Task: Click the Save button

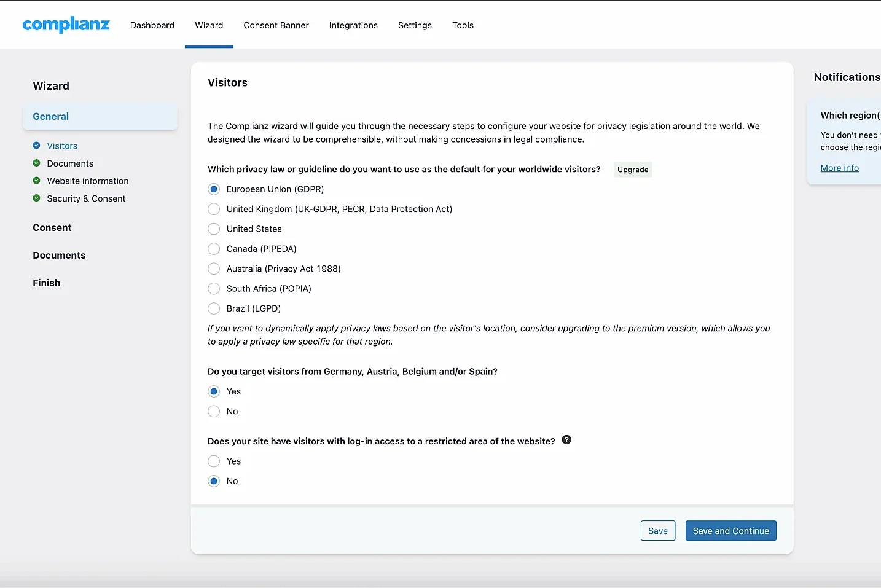Action: pos(658,531)
